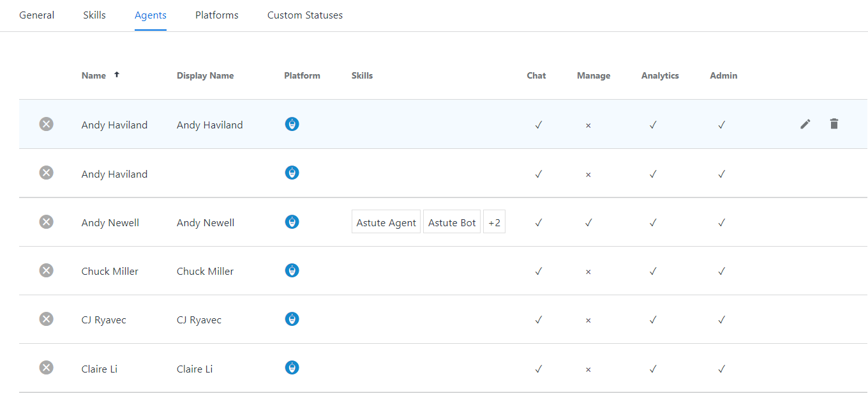Viewport: 868px width, 393px height.
Task: Click the Astute Bot skill tag
Action: [452, 222]
